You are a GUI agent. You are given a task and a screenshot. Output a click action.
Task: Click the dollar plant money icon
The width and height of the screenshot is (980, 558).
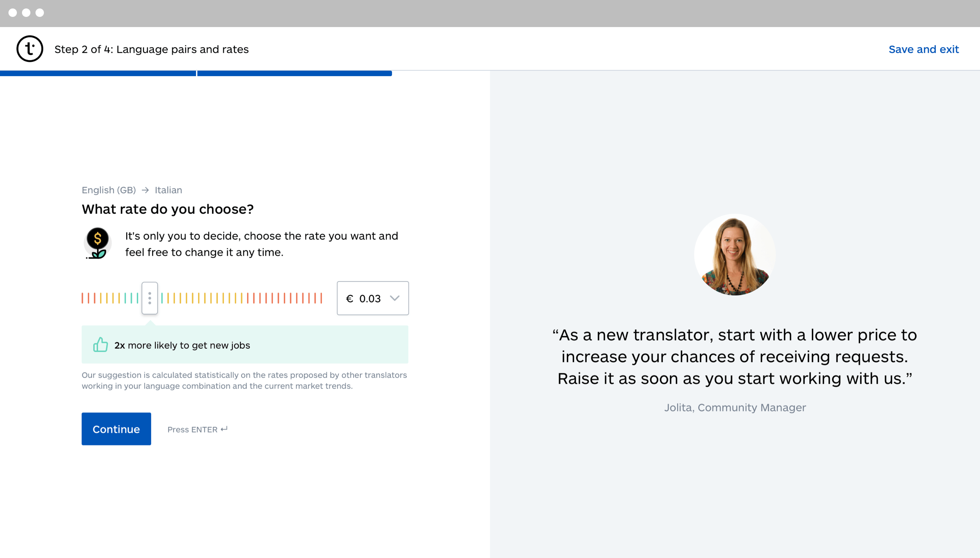coord(98,243)
